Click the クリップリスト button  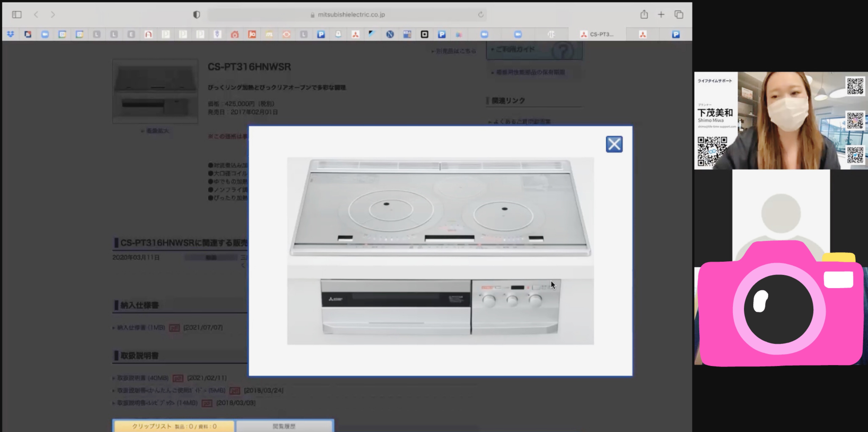(174, 426)
